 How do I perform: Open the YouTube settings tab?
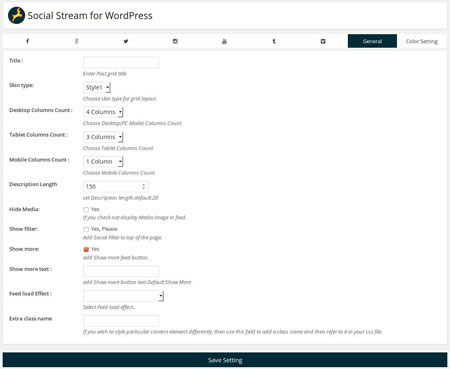click(224, 41)
